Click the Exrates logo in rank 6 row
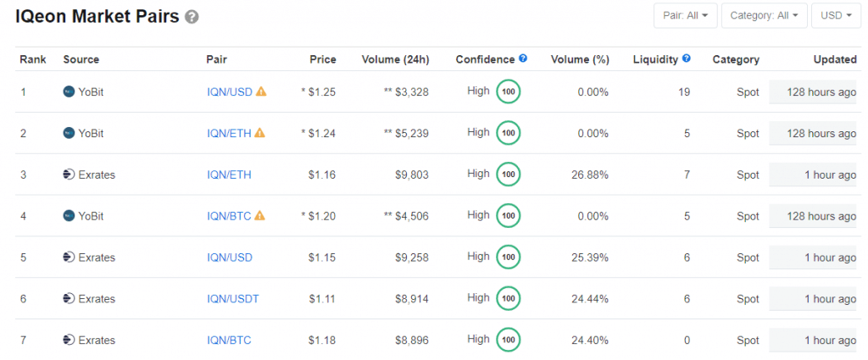 click(69, 299)
